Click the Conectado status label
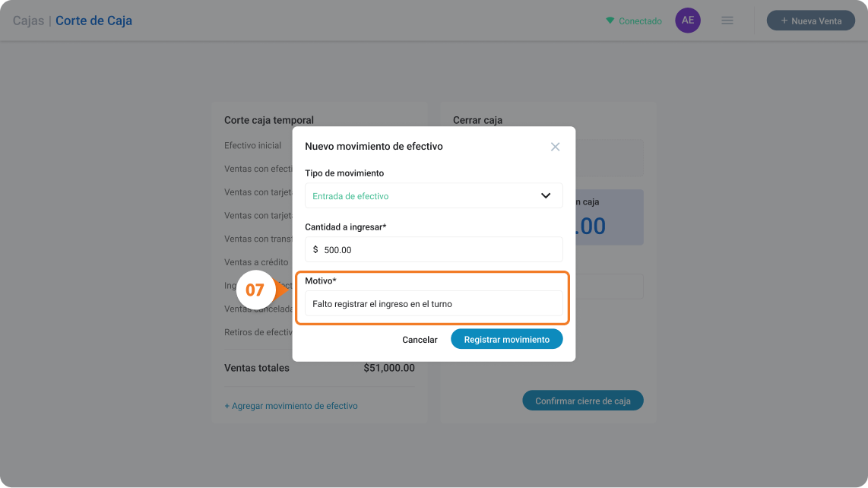 coord(640,21)
